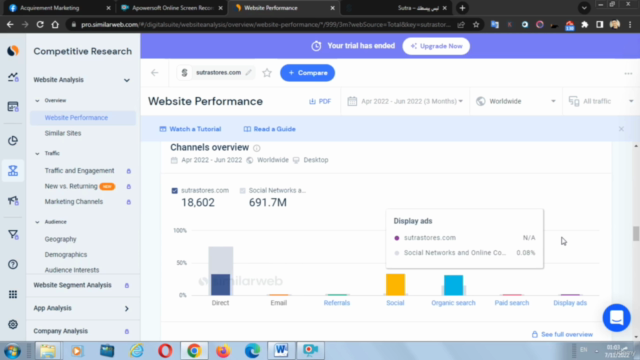Favorite the site with the star icon
This screenshot has width=640, height=360.
267,73
